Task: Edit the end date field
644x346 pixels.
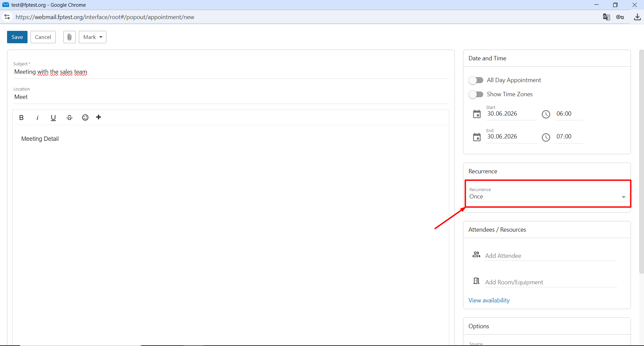Action: click(x=511, y=136)
